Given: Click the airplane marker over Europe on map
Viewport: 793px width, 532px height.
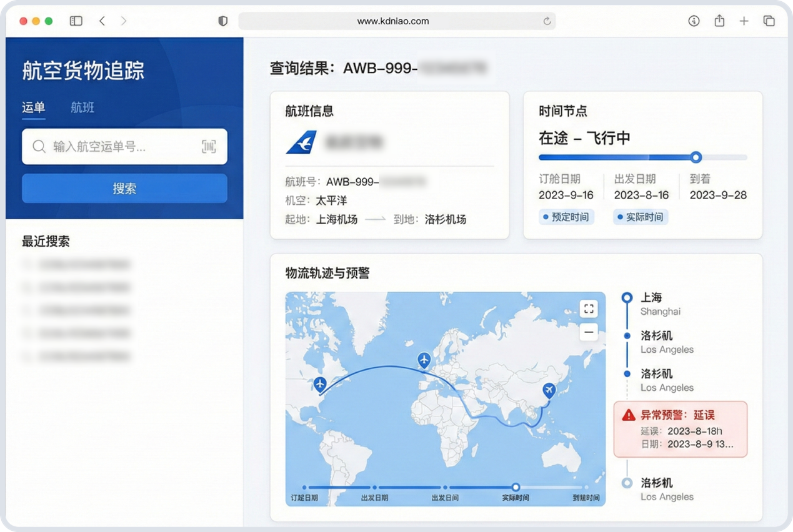Looking at the screenshot, I should [424, 360].
